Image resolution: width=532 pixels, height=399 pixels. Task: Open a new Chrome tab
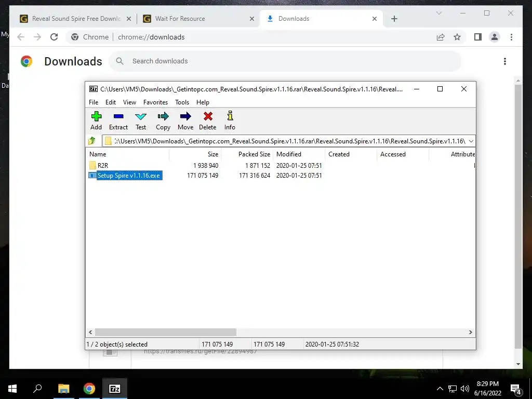(x=394, y=19)
